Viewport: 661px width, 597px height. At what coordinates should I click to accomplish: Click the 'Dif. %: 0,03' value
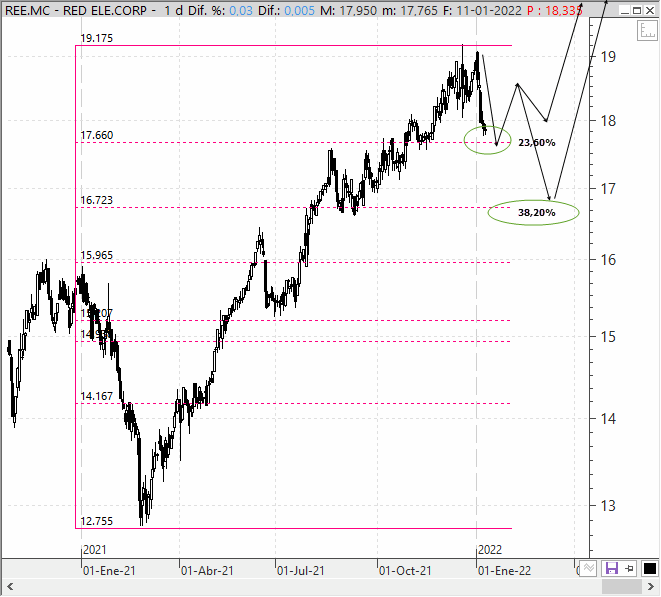(220, 10)
